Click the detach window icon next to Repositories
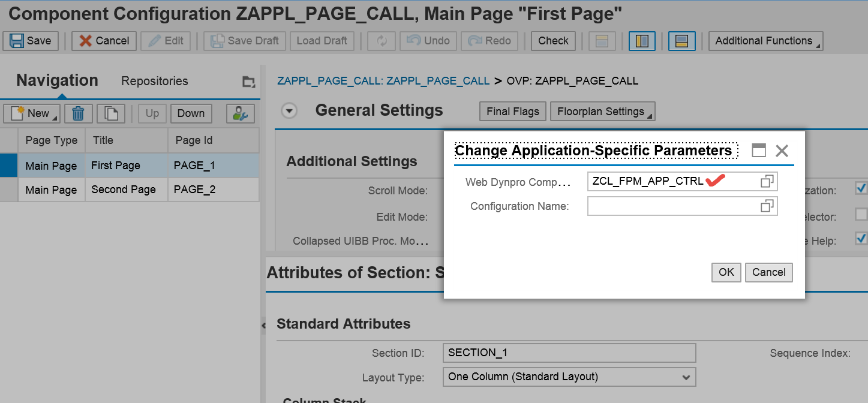Screen dimensions: 868x403 [248, 81]
